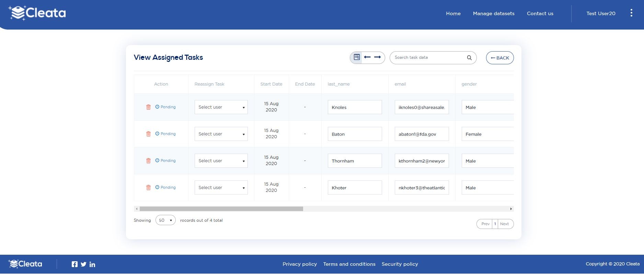This screenshot has width=644, height=275.
Task: Click the footer Cleata logo
Action: point(25,264)
